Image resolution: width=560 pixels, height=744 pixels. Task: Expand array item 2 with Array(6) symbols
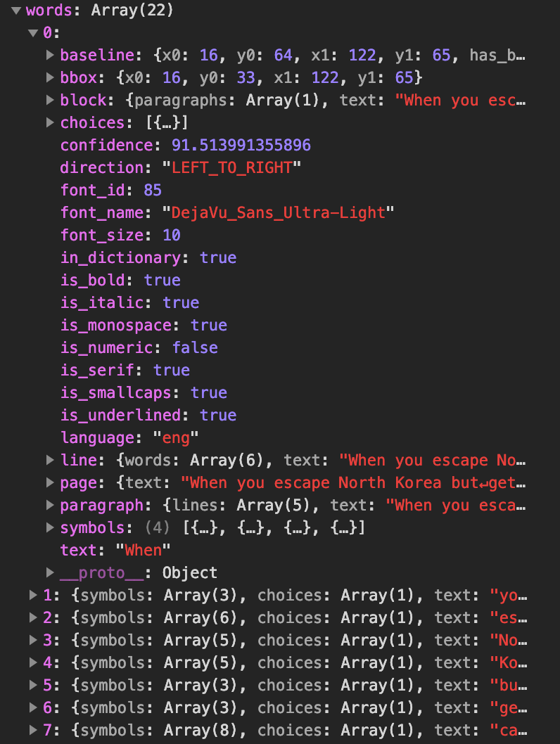(x=33, y=617)
